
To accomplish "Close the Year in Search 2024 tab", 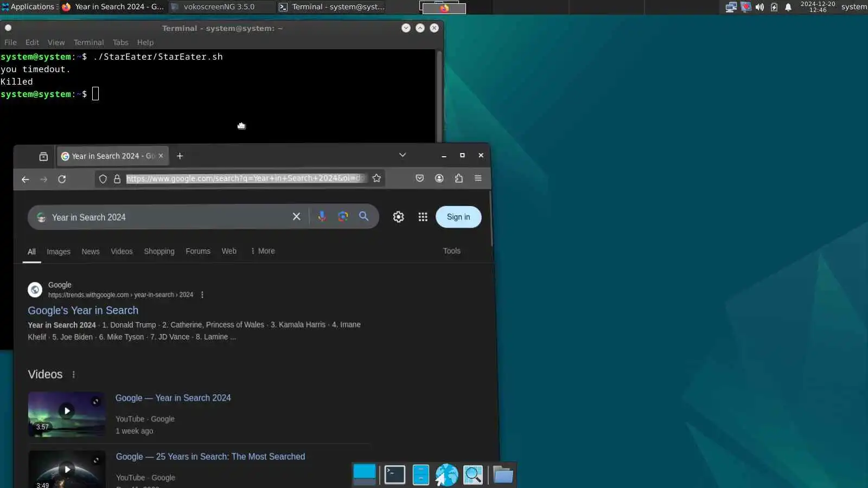I will click(161, 156).
